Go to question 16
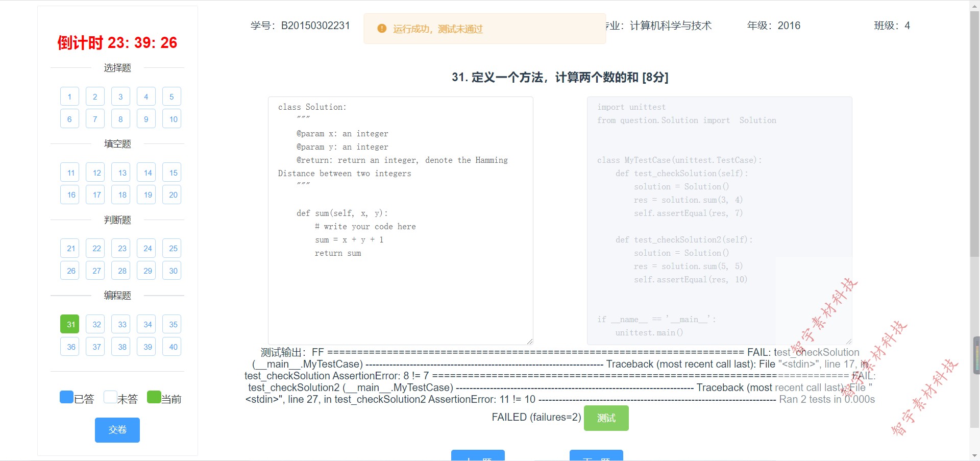Image resolution: width=980 pixels, height=461 pixels. [69, 195]
